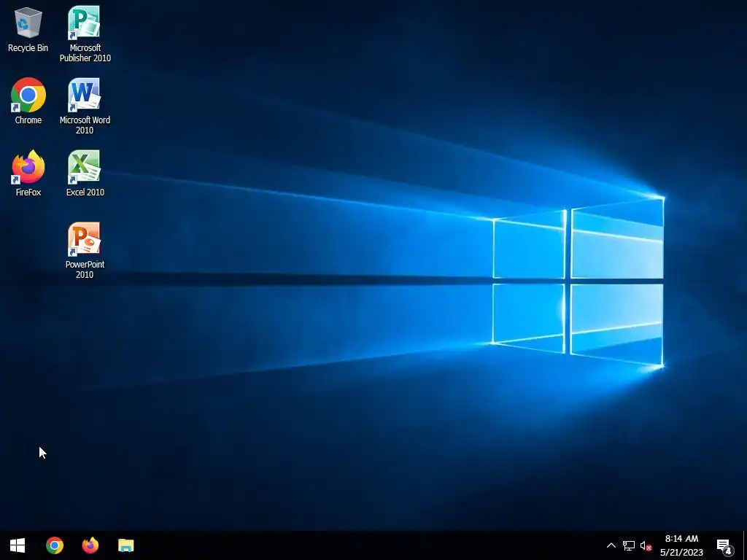Select the Microsoft Word 2010 shortcut
This screenshot has width=747, height=560.
[85, 106]
